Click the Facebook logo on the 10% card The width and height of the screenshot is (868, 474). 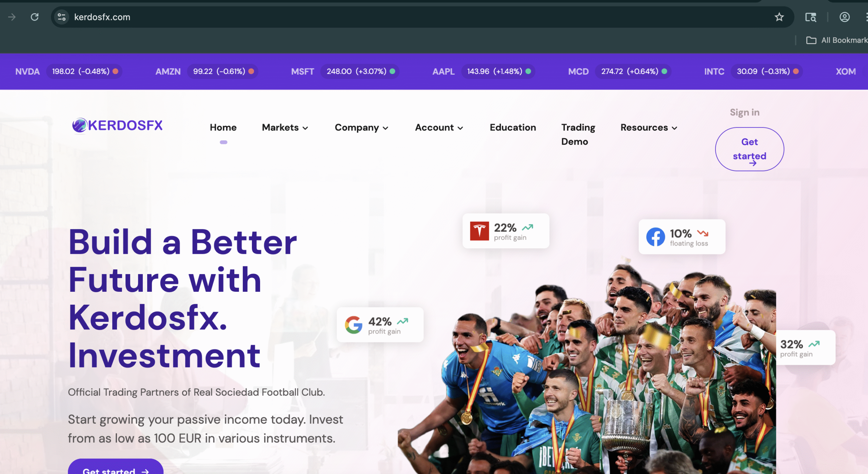[655, 237]
